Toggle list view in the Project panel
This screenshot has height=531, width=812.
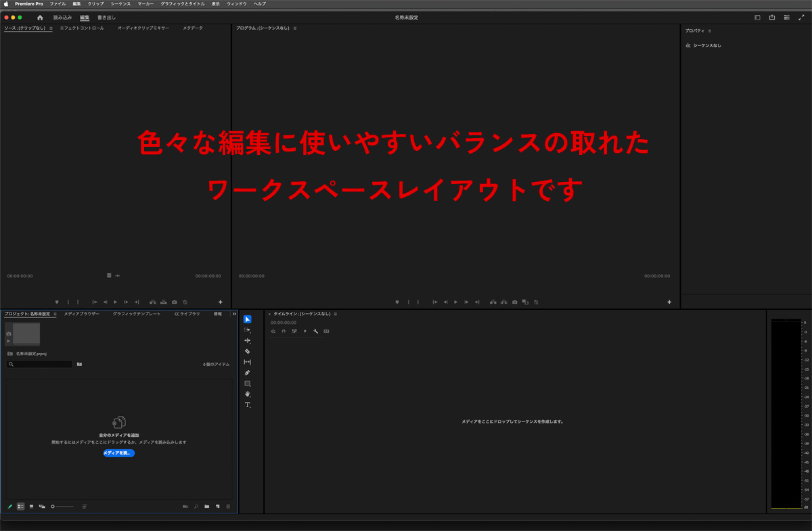pyautogui.click(x=20, y=506)
